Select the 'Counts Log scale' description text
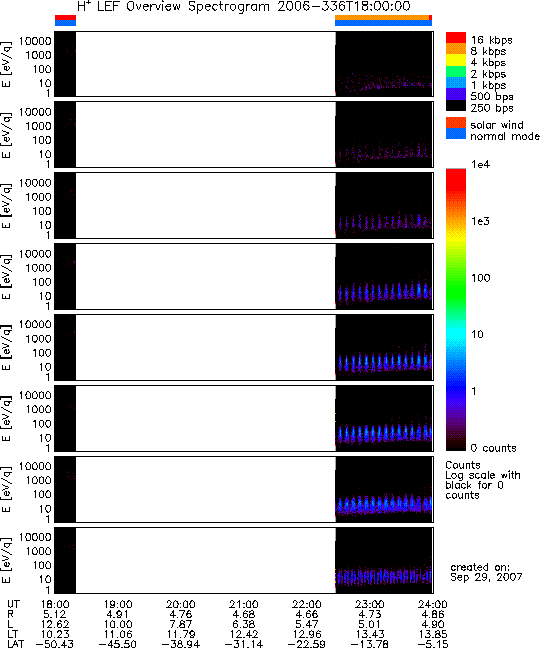Image resolution: width=540 pixels, height=648 pixels. [483, 480]
